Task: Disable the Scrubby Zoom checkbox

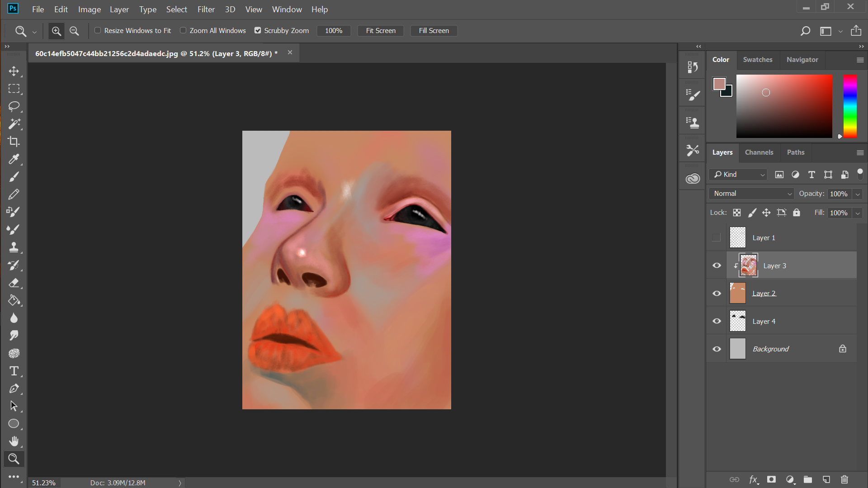Action: click(x=258, y=30)
